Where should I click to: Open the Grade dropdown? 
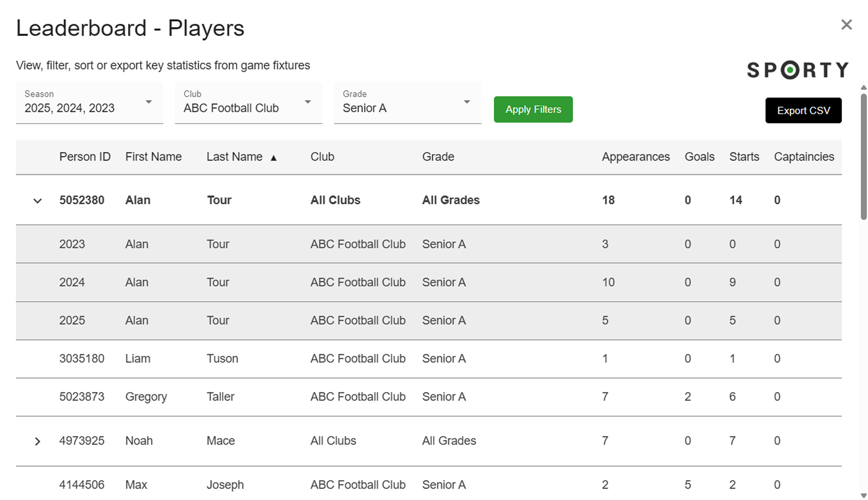pos(408,103)
